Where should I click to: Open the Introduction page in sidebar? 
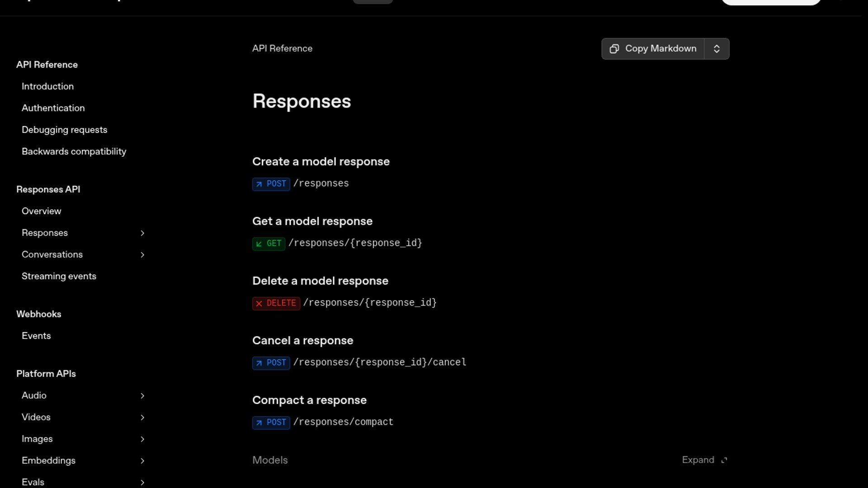click(x=47, y=86)
